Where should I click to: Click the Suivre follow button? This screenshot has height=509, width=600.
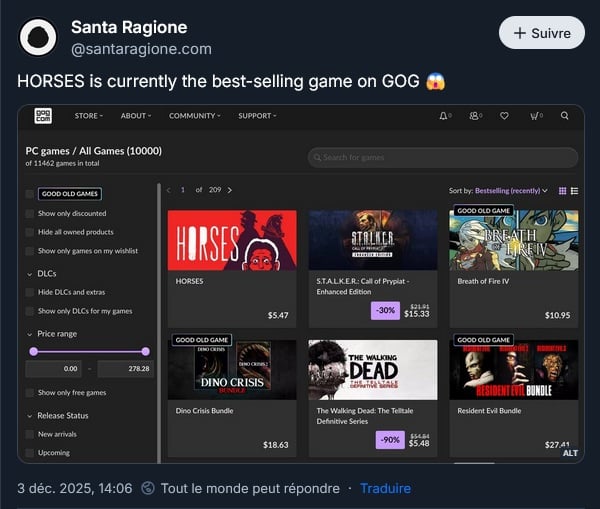pyautogui.click(x=541, y=33)
